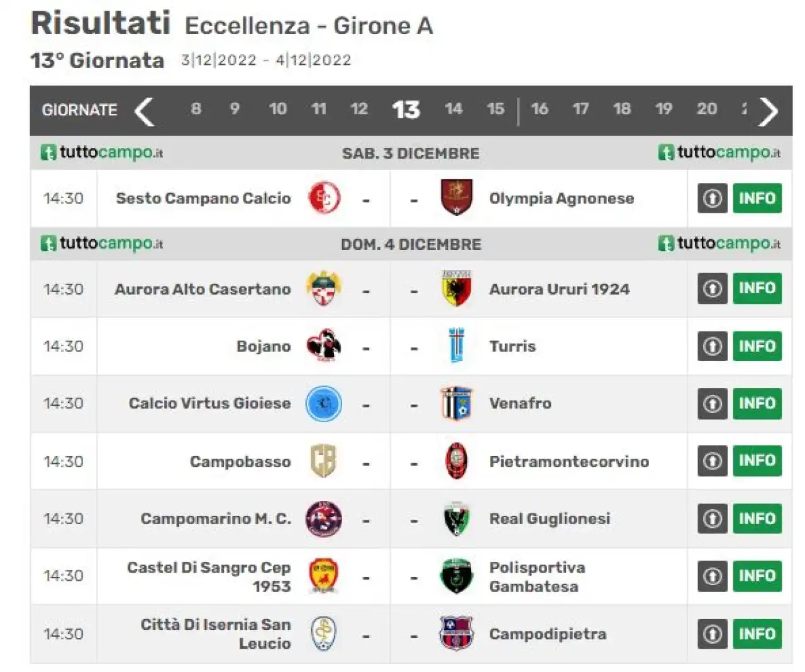Image resolution: width=805 pixels, height=672 pixels.
Task: Show later giornate with right chevron
Action: click(x=768, y=111)
